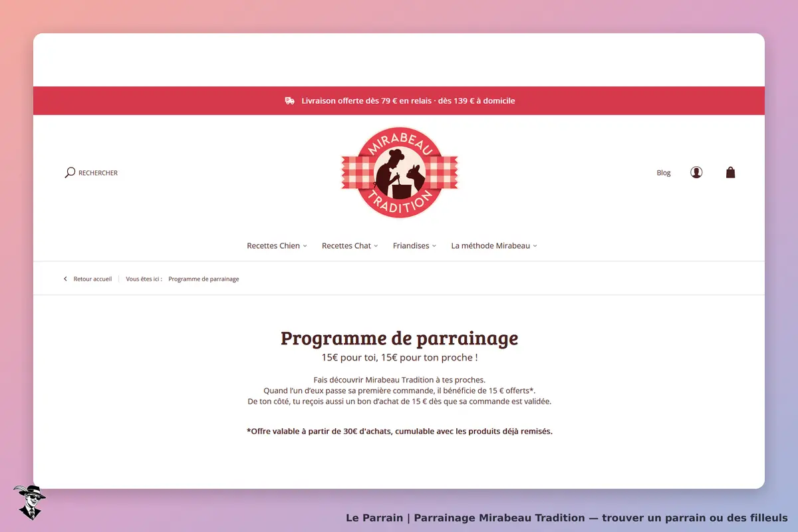The height and width of the screenshot is (532, 798).
Task: Expand La méthode Mirabeau menu
Action: click(494, 246)
